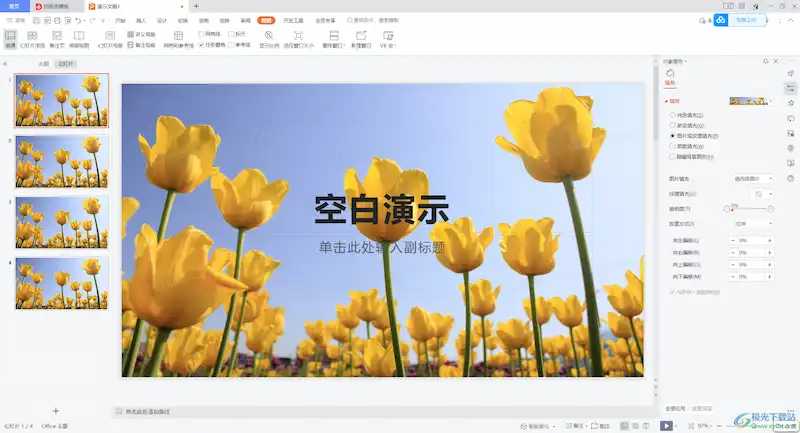Click the image icon in right sidebar
The width and height of the screenshot is (800, 433).
[790, 133]
